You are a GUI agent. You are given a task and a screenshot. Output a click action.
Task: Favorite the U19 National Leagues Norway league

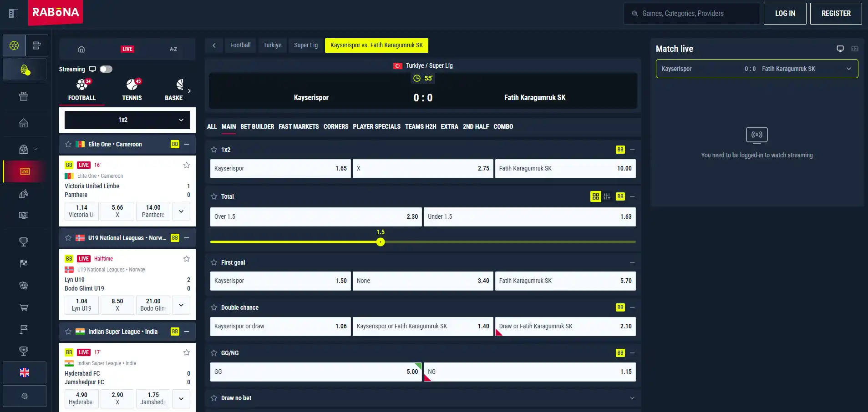coord(68,238)
